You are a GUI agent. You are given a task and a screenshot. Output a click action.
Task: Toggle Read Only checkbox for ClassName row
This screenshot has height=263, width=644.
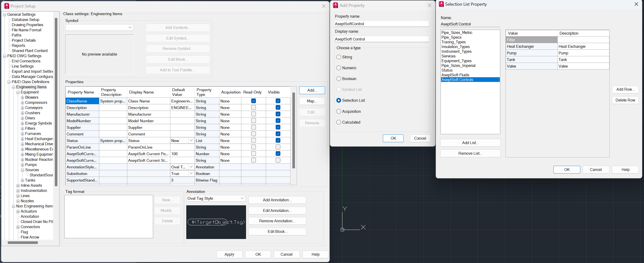pos(254,101)
